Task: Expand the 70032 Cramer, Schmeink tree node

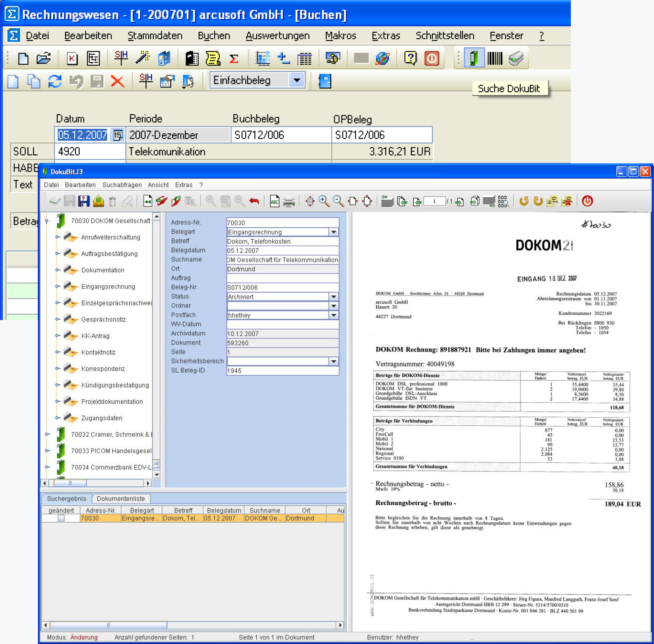Action: [47, 434]
